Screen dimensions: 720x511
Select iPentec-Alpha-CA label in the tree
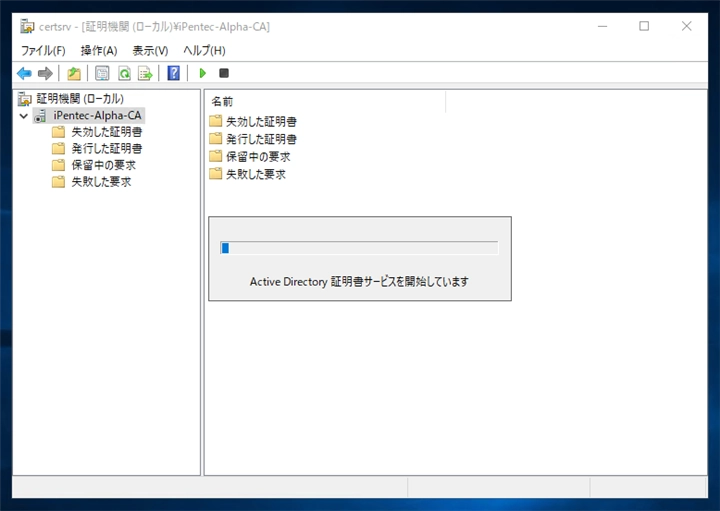click(97, 116)
